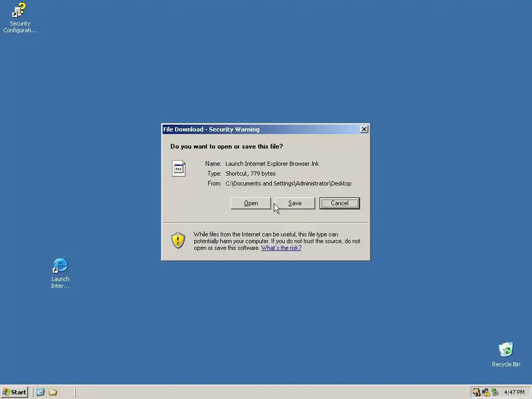Click the warning-shield system tray icon
The height and width of the screenshot is (399, 532).
pyautogui.click(x=486, y=393)
